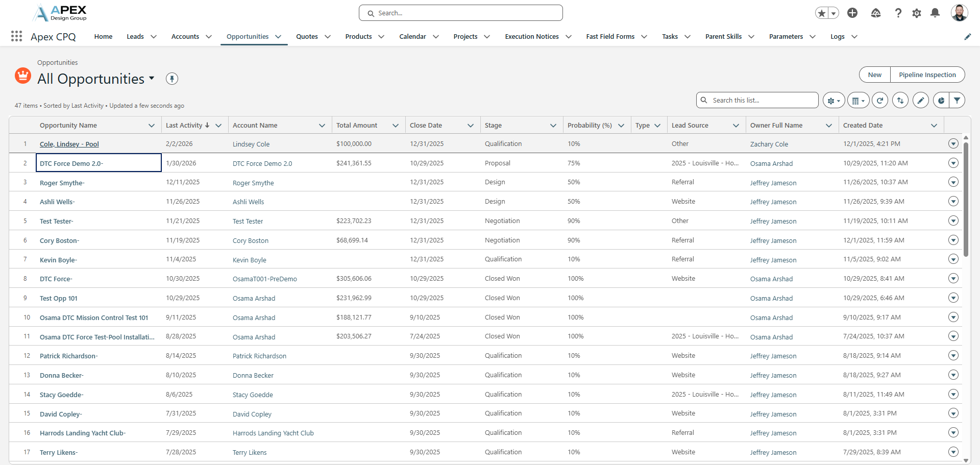Click the New opportunity button
Viewport: 980px width, 465px height.
pos(874,75)
